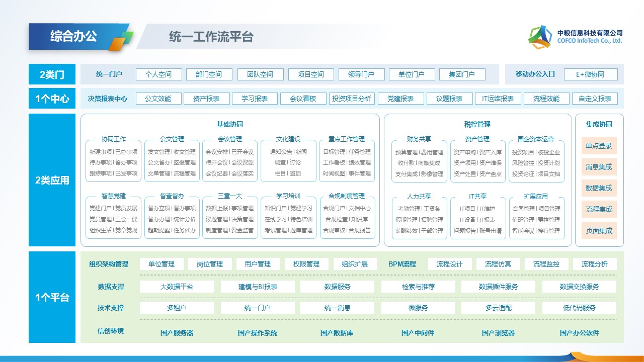Open the 大数据平台 box

click(177, 287)
